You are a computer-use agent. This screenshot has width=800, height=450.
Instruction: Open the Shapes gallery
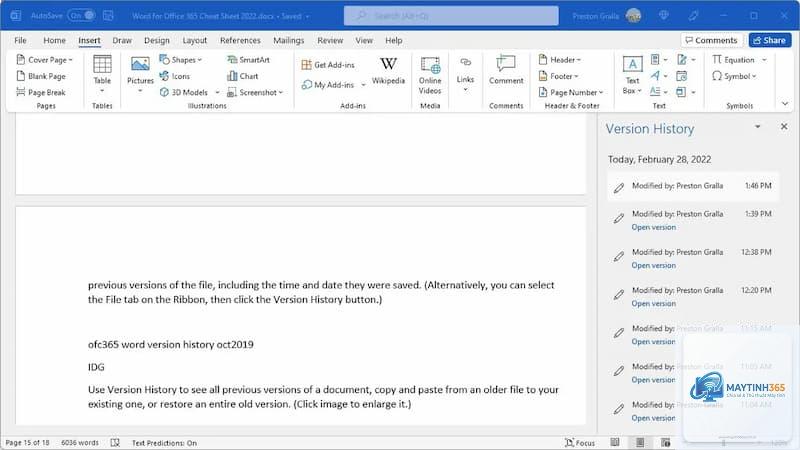pyautogui.click(x=181, y=60)
